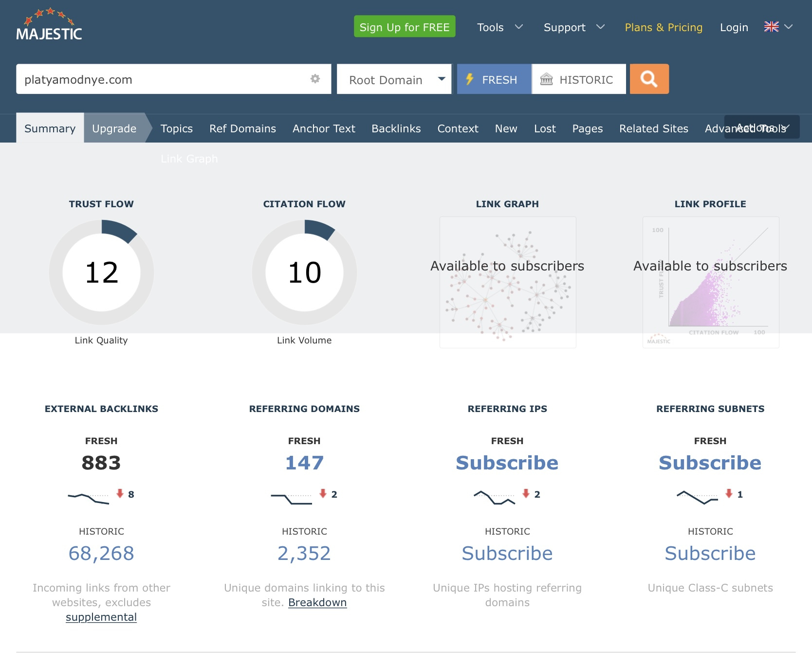Click the Historic index building icon
Screen dimensions: 812x665
[x=547, y=79]
